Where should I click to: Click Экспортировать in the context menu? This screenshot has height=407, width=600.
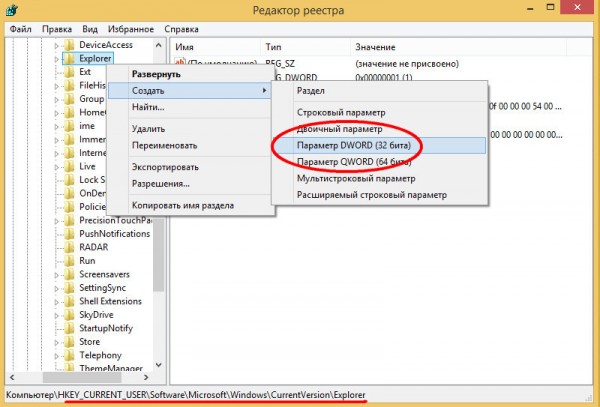tap(165, 167)
